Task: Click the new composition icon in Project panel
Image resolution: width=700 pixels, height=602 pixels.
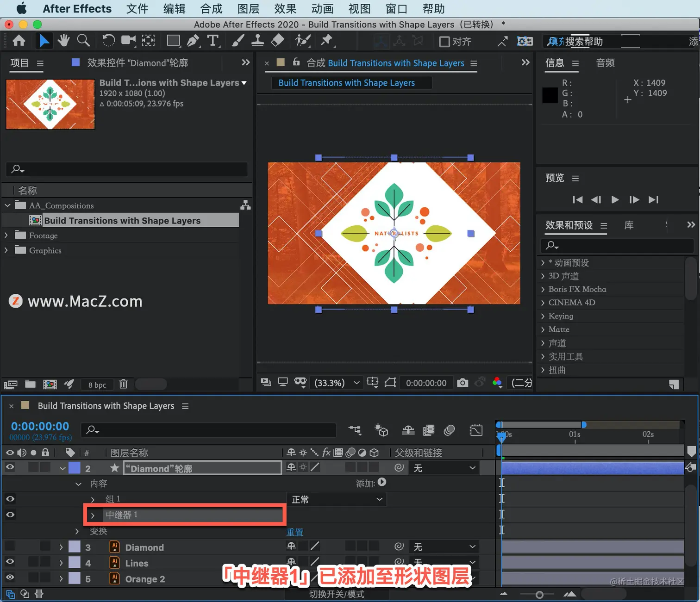Action: pyautogui.click(x=50, y=384)
